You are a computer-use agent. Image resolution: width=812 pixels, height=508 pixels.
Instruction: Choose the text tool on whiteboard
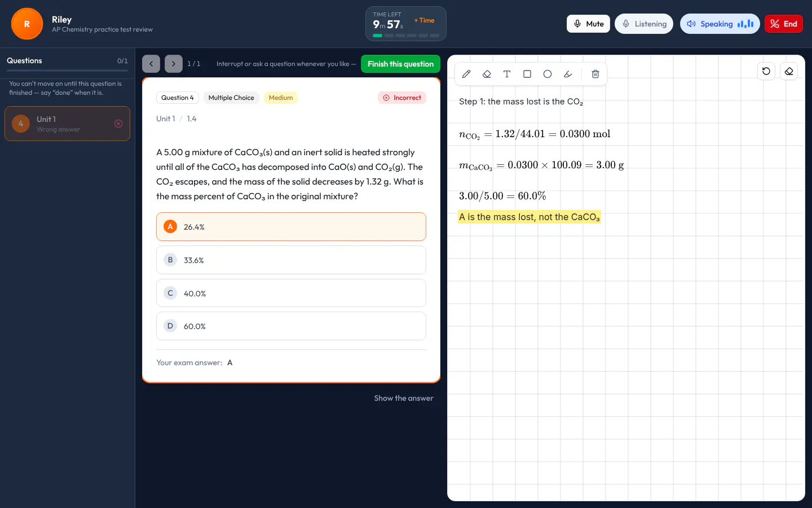coord(507,74)
